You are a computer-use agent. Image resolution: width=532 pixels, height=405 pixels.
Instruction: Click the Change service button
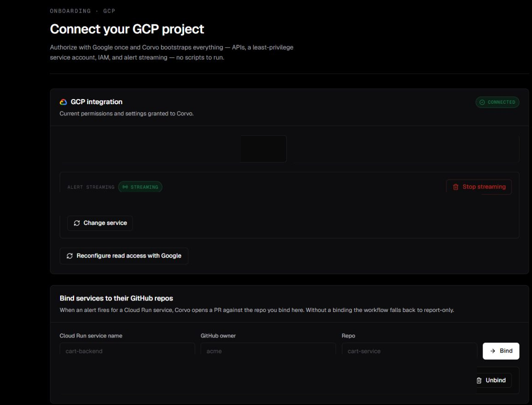100,223
